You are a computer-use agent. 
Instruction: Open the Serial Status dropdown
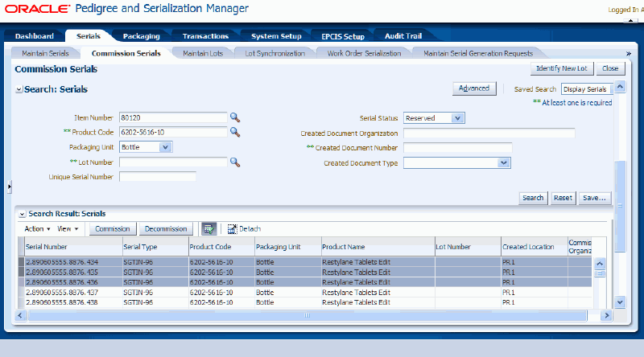pos(457,118)
